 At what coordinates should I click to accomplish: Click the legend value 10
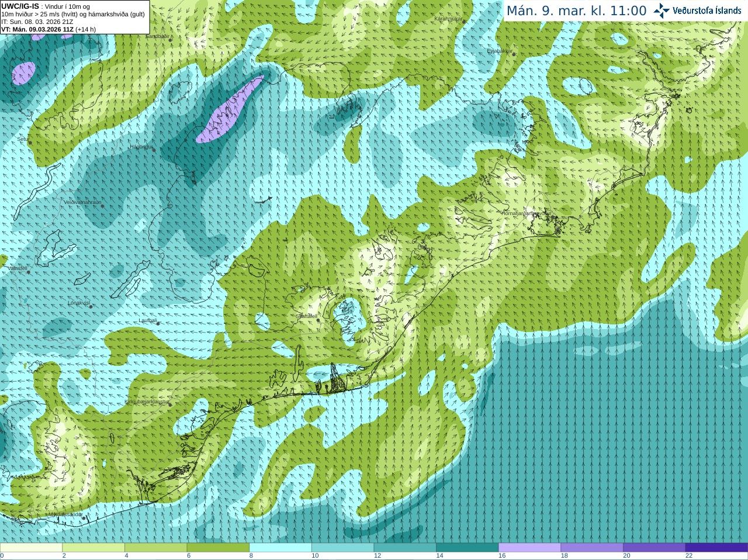pos(315,556)
